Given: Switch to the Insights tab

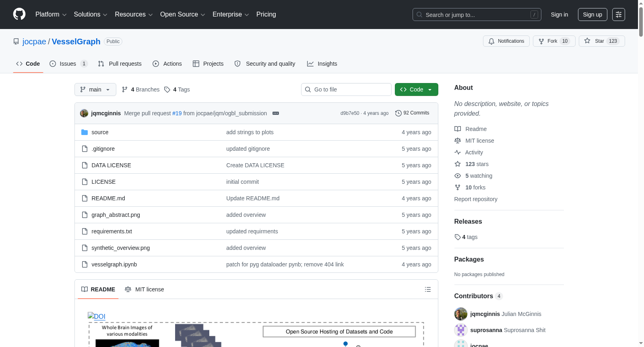Looking at the screenshot, I should [x=322, y=64].
